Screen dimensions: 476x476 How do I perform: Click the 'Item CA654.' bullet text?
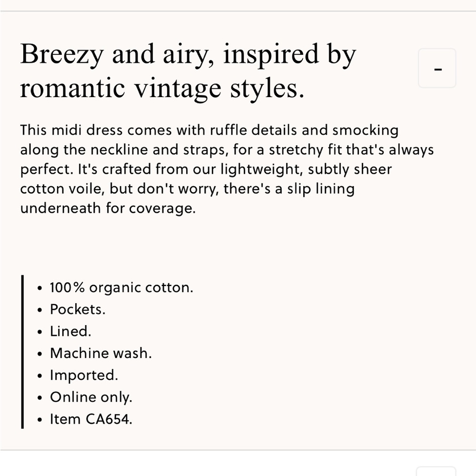point(91,419)
